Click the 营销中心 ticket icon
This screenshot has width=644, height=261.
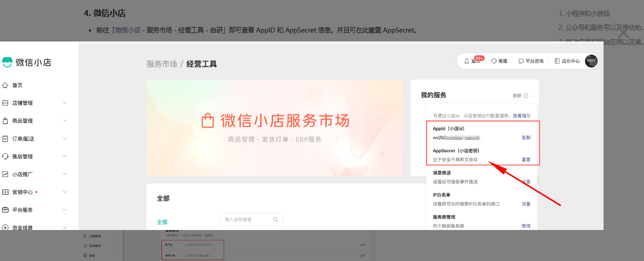tap(5, 192)
